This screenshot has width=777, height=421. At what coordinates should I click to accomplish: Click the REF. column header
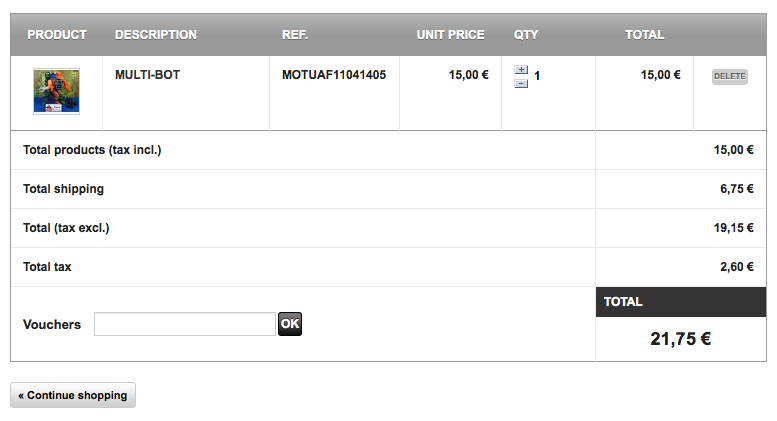[295, 35]
